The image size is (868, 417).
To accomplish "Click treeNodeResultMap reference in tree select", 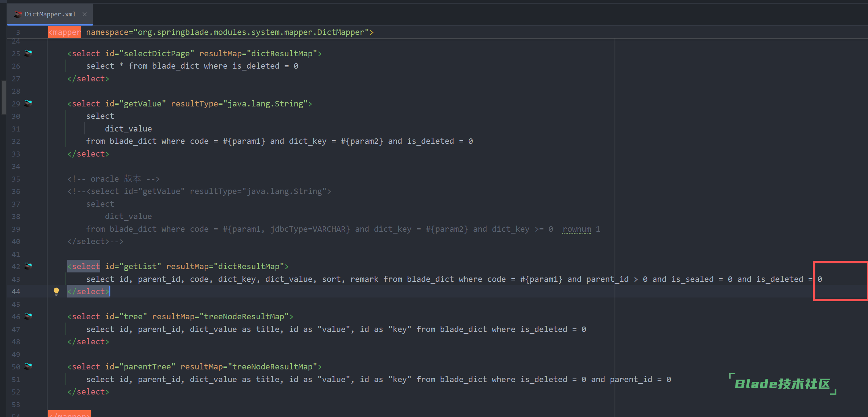I will point(244,317).
